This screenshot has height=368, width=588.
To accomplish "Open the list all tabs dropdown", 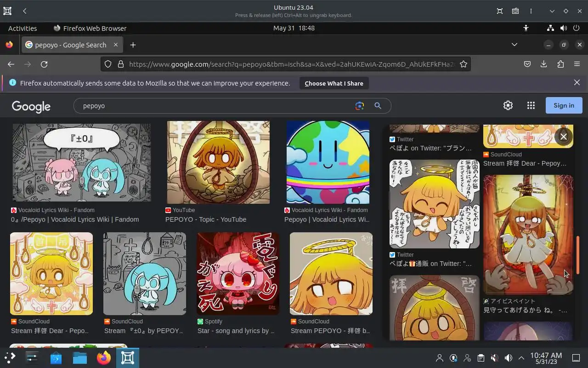I will 514,45.
